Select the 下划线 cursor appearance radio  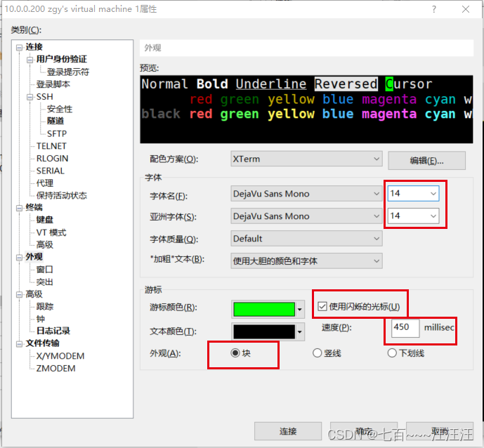click(x=392, y=353)
